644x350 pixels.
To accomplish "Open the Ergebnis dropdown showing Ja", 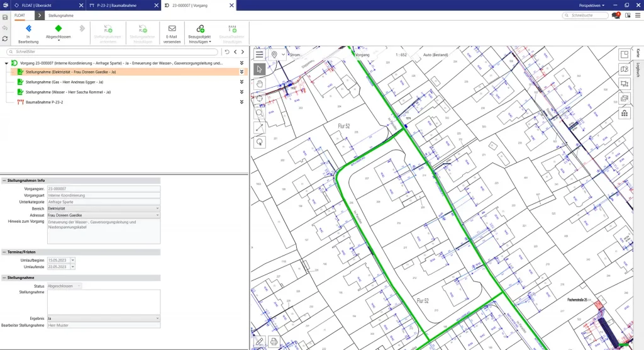I will [x=104, y=319].
